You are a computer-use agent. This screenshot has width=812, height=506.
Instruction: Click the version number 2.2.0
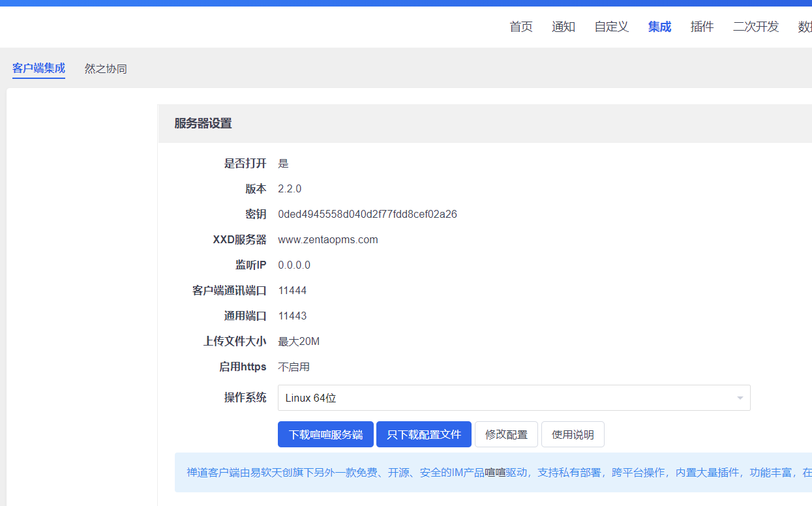coord(290,189)
